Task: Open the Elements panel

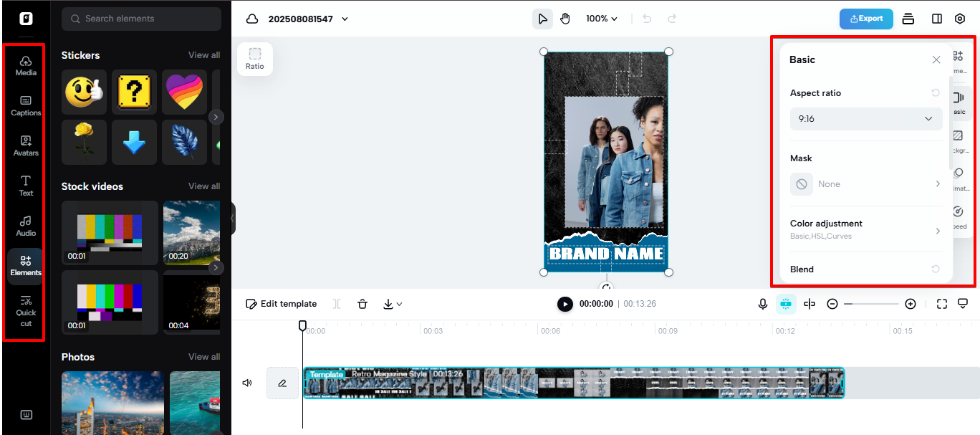Action: pos(25,267)
